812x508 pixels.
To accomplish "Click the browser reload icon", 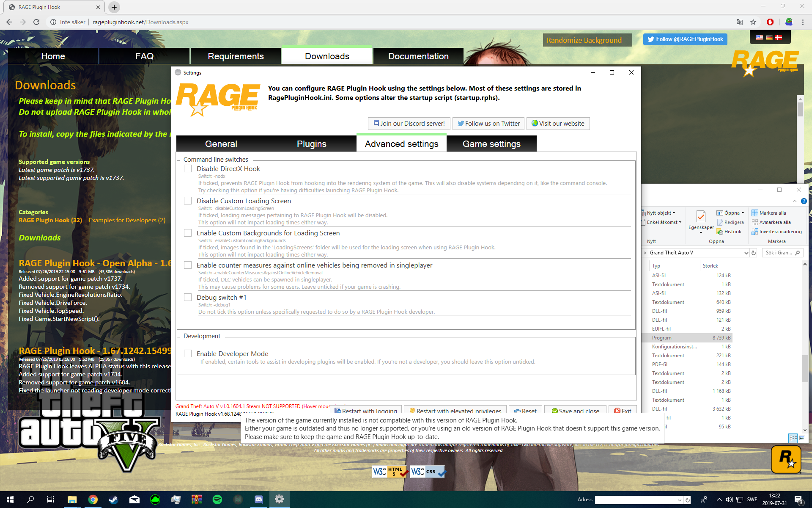I will pyautogui.click(x=36, y=22).
